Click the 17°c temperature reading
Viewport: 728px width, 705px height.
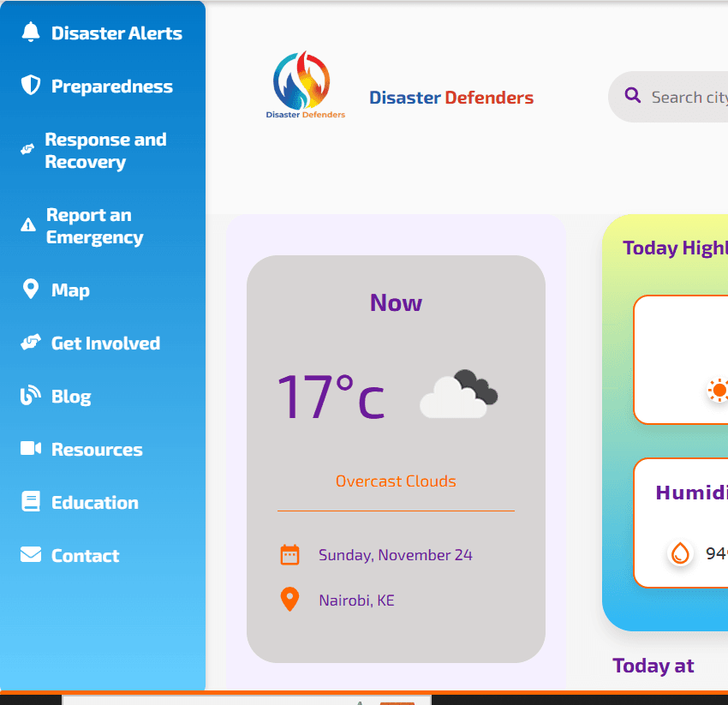(331, 396)
